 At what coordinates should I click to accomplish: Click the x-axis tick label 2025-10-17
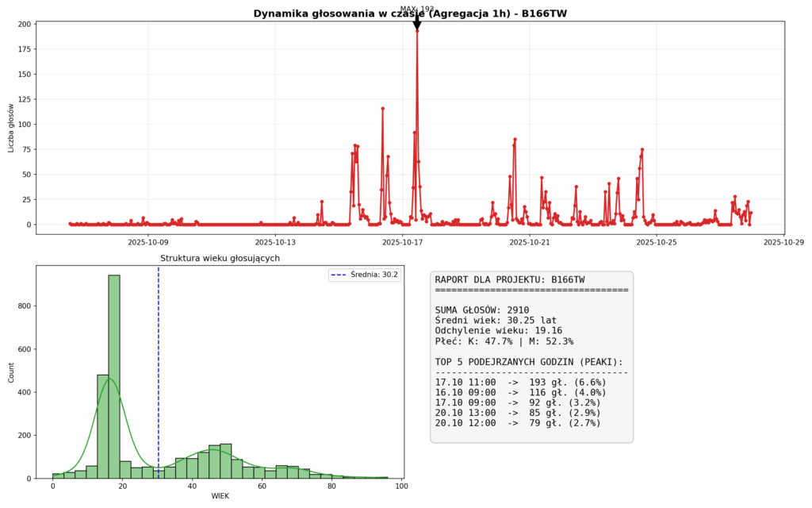point(403,242)
